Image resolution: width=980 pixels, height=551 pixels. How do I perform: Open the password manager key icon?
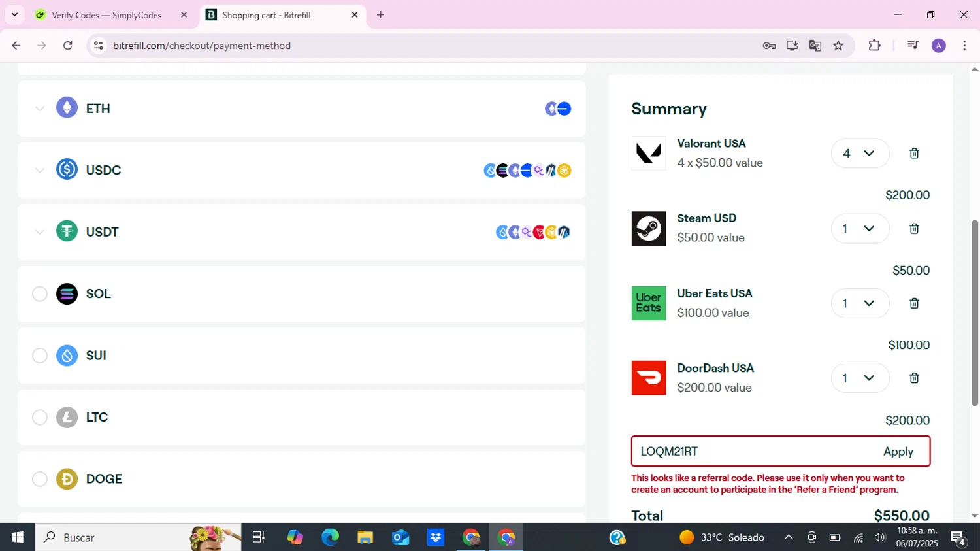(x=769, y=46)
